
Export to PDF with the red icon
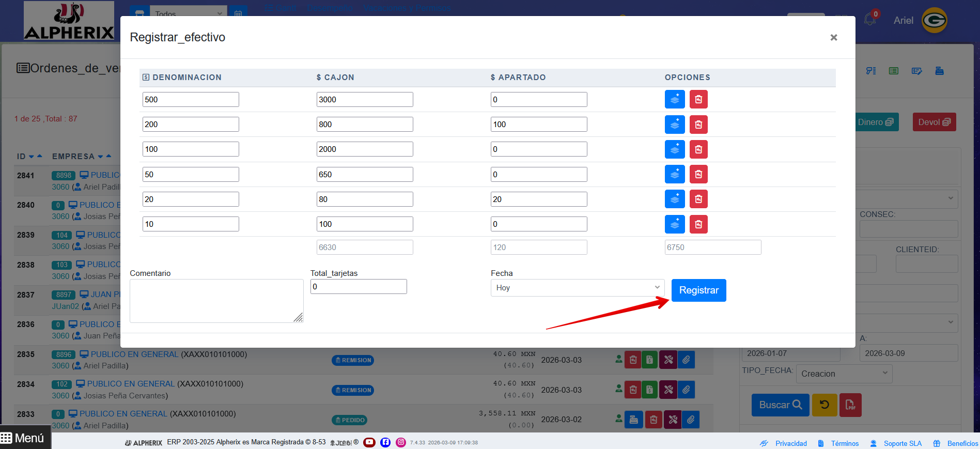850,405
